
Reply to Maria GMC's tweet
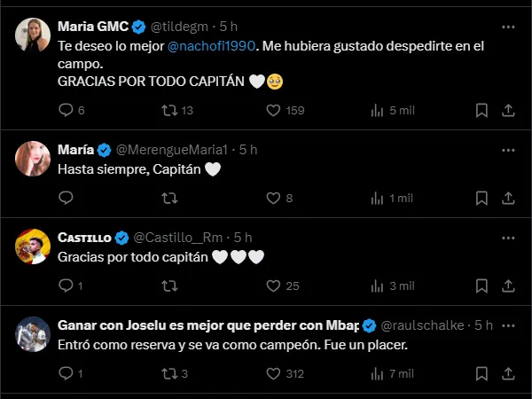(65, 111)
